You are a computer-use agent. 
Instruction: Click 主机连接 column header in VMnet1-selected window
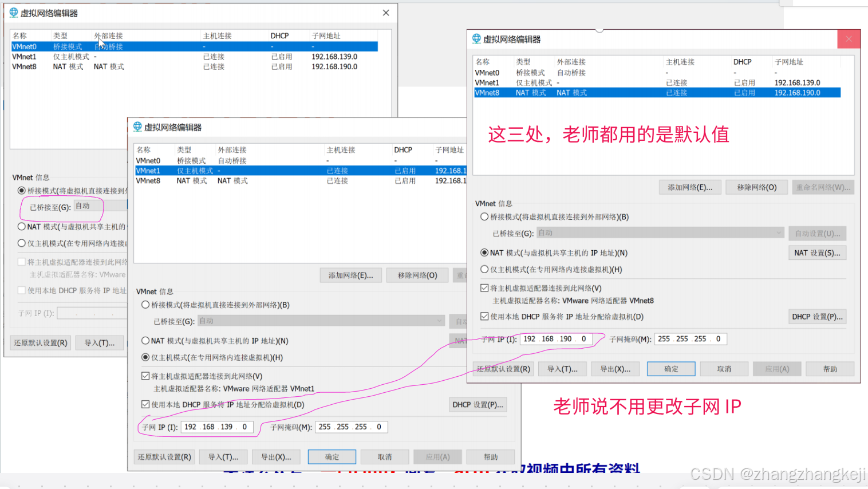341,150
